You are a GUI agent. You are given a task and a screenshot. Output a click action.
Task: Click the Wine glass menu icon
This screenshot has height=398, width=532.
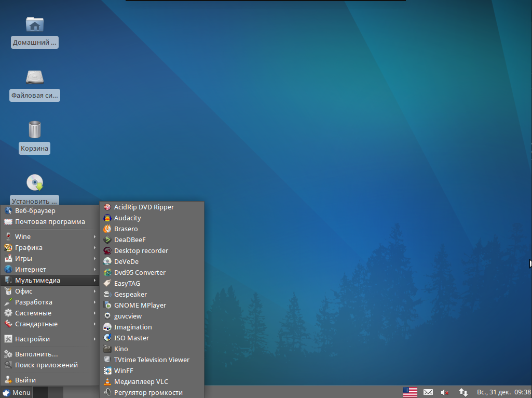click(x=8, y=237)
